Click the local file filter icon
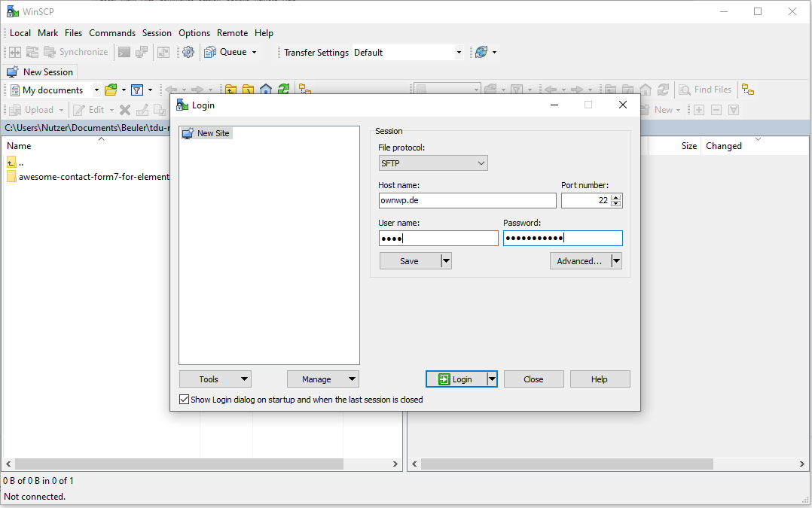The image size is (812, 508). tap(137, 90)
